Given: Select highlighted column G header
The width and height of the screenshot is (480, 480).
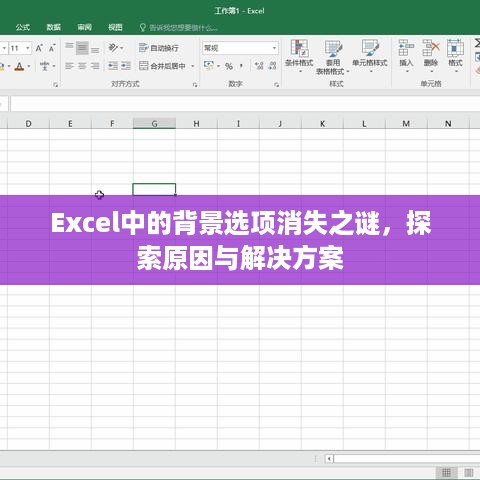Looking at the screenshot, I should click(x=154, y=123).
